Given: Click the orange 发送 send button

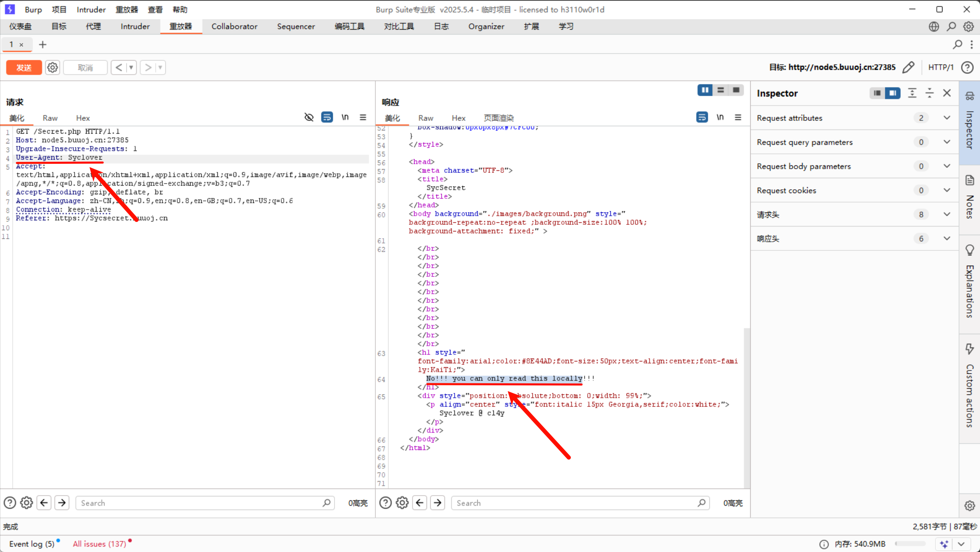Looking at the screenshot, I should click(24, 68).
